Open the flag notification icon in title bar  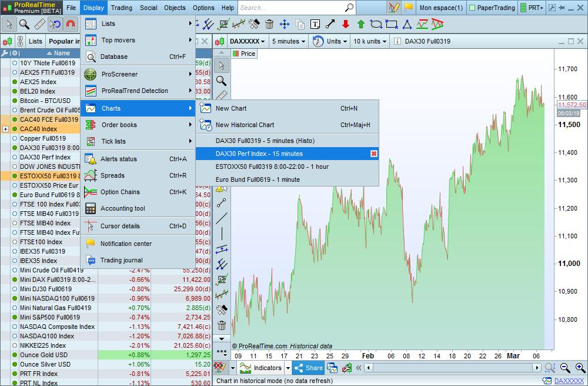point(409,8)
